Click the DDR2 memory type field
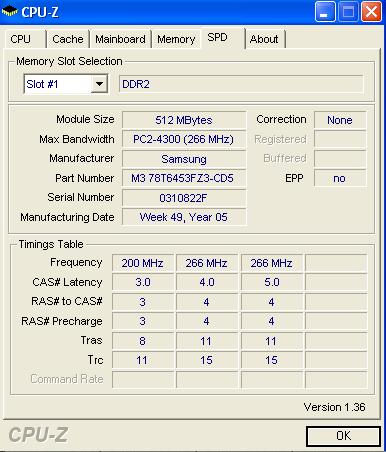Screen dimensions: 386x452 (x=241, y=84)
